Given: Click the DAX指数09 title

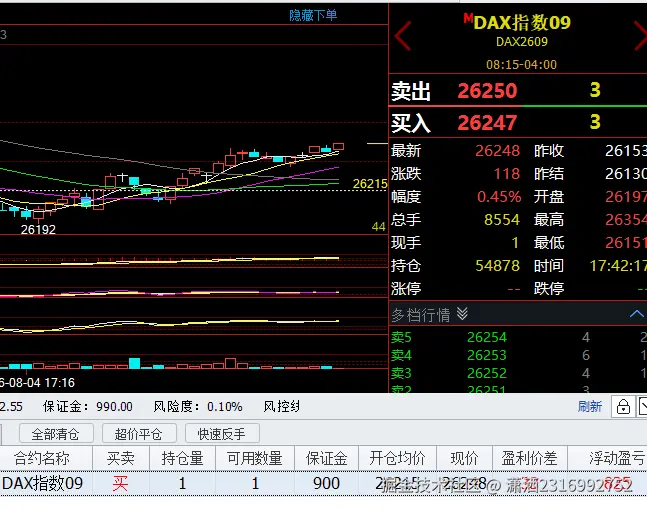Looking at the screenshot, I should (522, 22).
